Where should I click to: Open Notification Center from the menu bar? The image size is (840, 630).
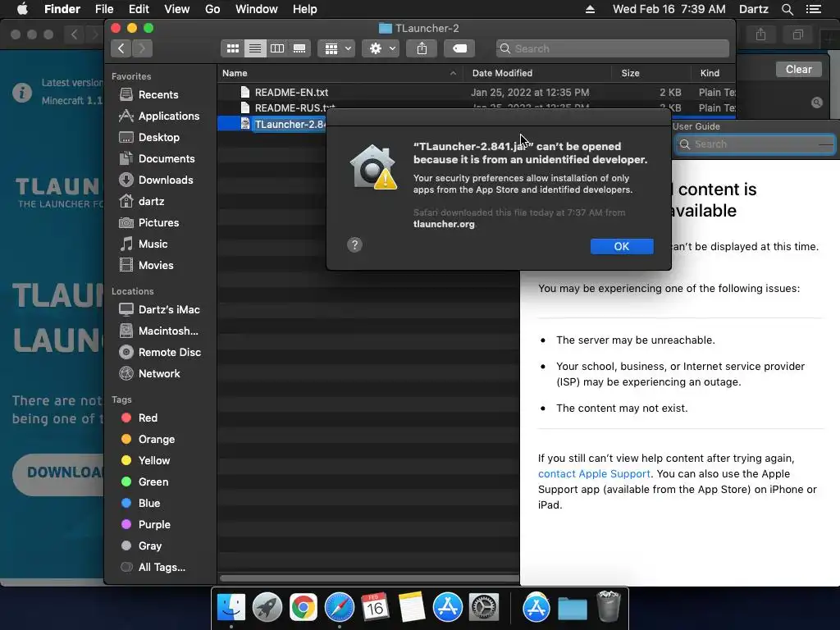[814, 9]
